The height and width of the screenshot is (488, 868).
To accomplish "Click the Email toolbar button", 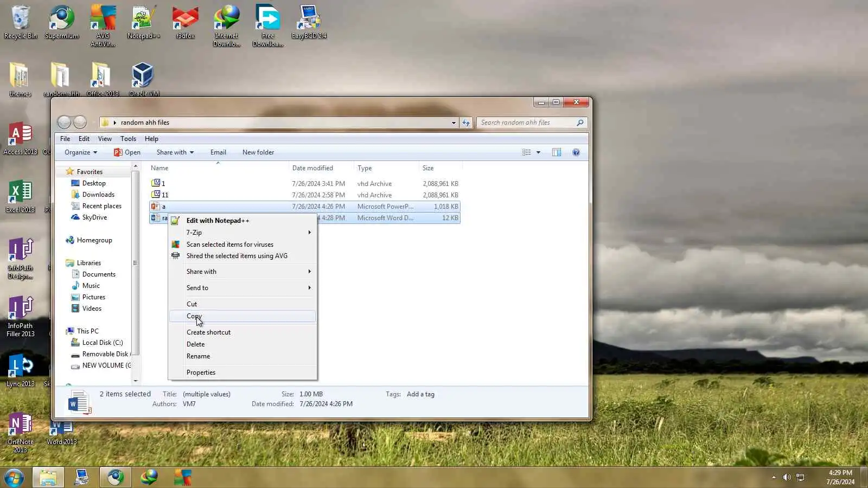I will click(218, 152).
